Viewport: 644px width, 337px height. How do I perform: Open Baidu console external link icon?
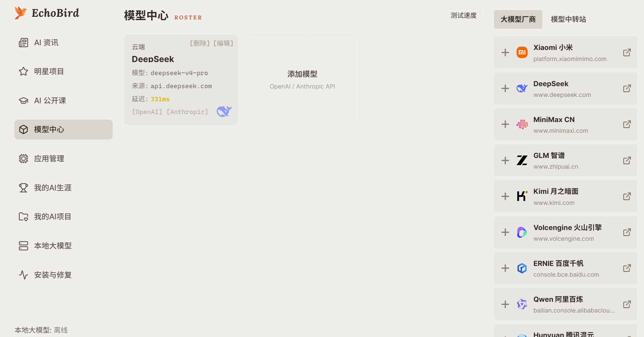click(x=627, y=268)
